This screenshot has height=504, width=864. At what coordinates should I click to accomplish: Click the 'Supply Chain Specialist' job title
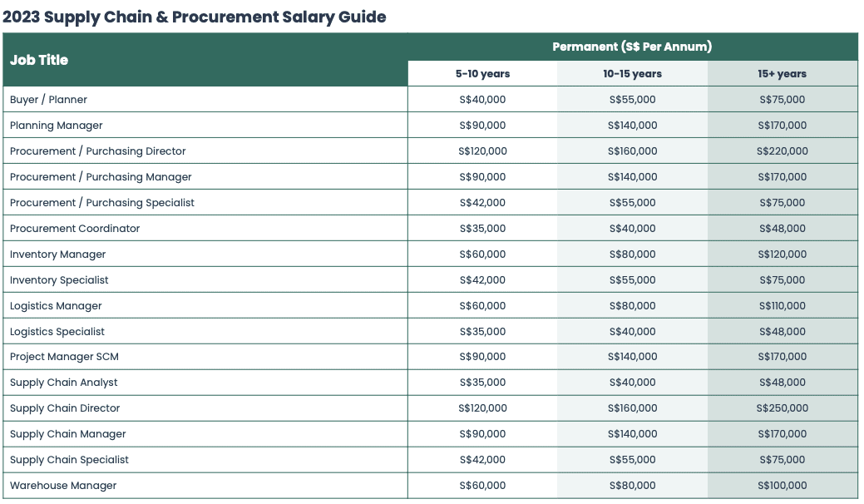coord(70,460)
